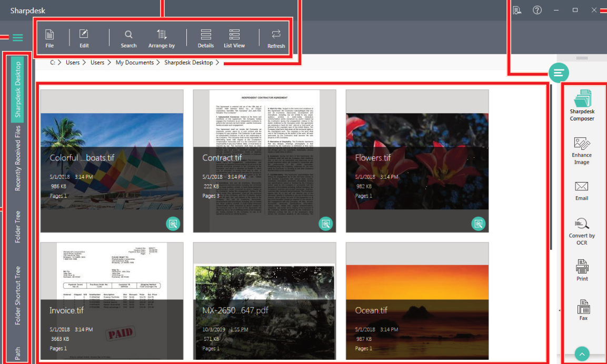Image resolution: width=607 pixels, height=364 pixels.
Task: Select the Flowers.tif thumbnail
Action: point(417,161)
